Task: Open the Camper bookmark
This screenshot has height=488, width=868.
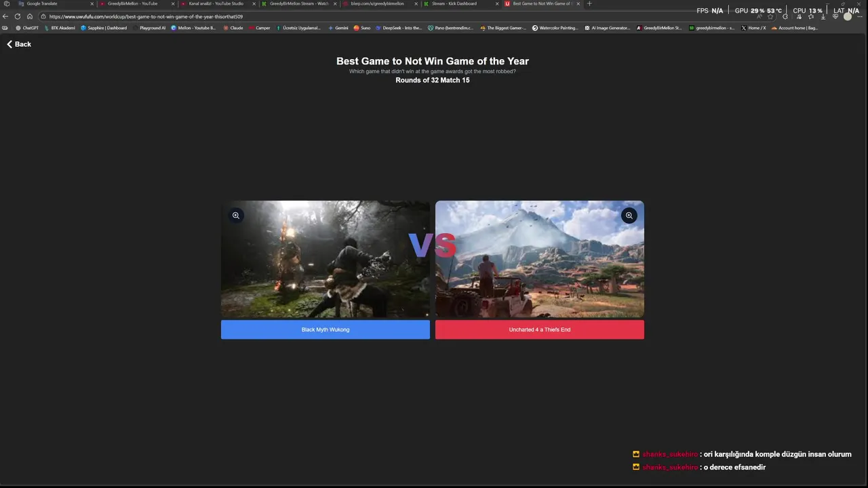Action: point(260,28)
